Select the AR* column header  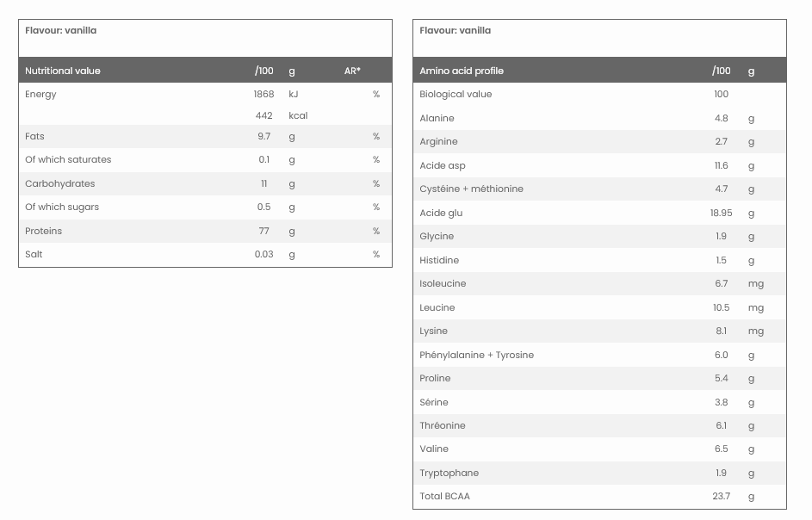352,71
